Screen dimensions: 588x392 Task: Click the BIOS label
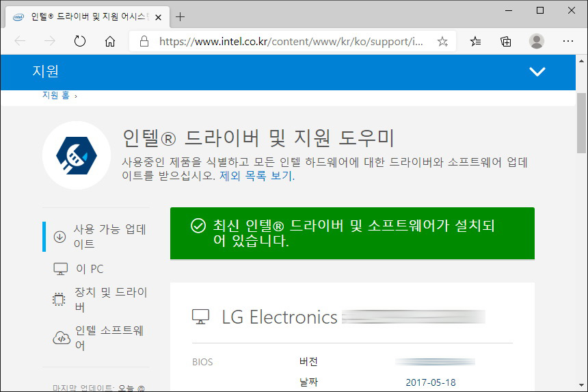click(x=202, y=362)
